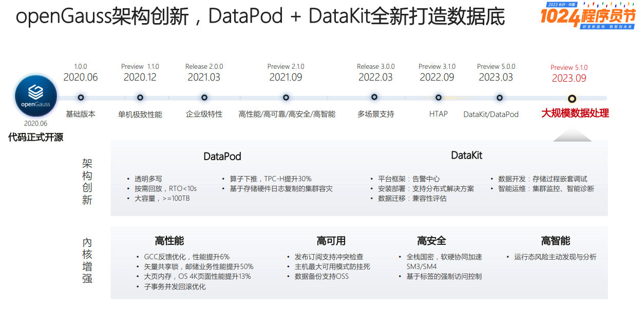Click the Preview 5.0.0 version text
Image resolution: width=644 pixels, height=311 pixels.
point(496,66)
